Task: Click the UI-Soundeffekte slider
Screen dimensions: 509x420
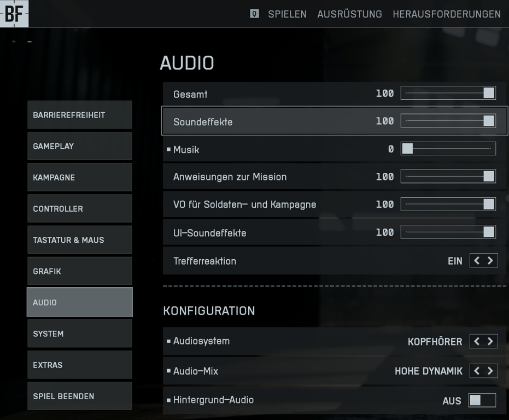Action: tap(448, 232)
